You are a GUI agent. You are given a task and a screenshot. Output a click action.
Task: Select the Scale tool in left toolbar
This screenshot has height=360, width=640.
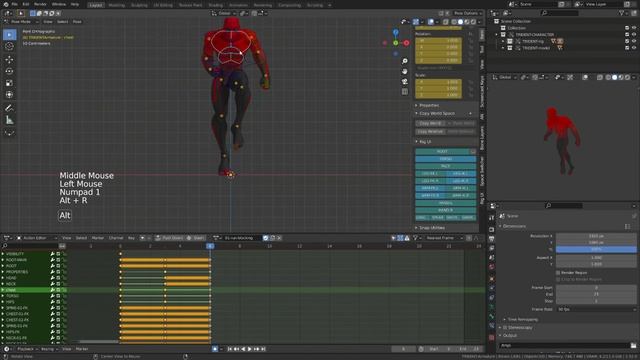pos(9,83)
